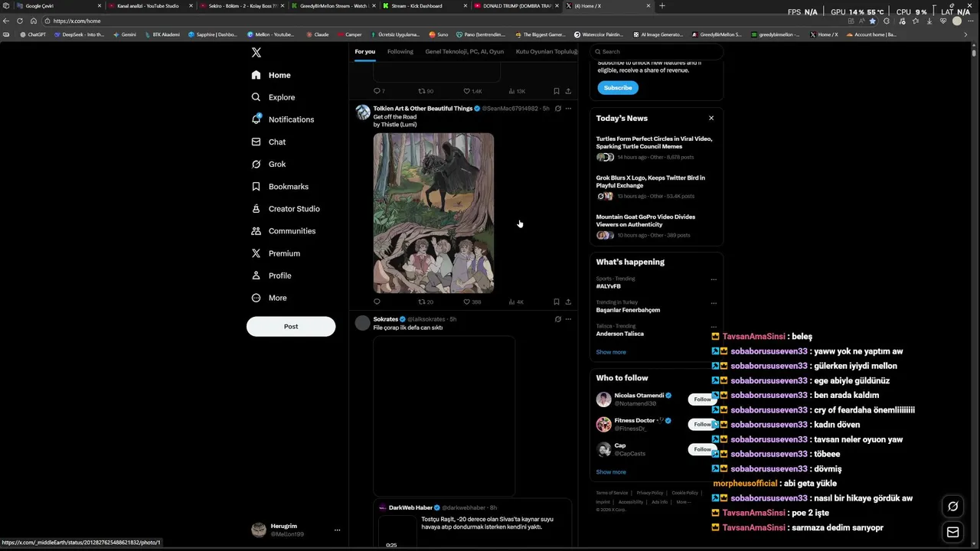Open the Get off the Road artwork image
Screen dimensions: 980x551
click(x=433, y=213)
